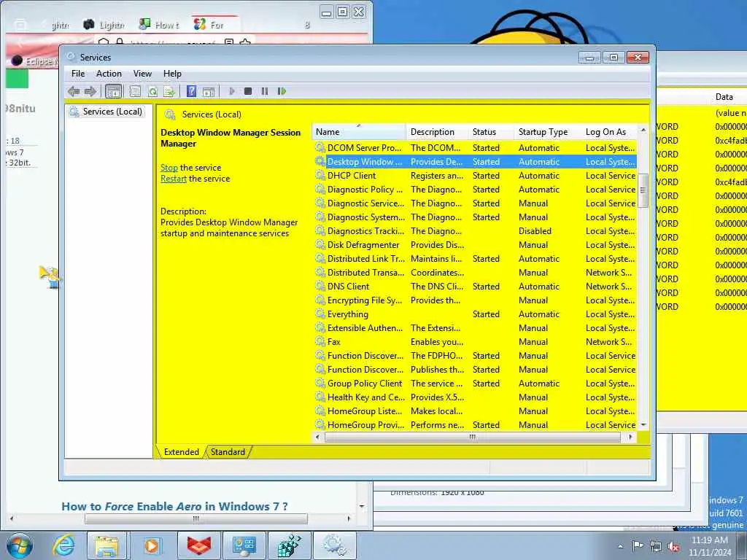Click the taskbar clock showing 11:19 AM
The height and width of the screenshot is (560, 747).
pos(710,546)
